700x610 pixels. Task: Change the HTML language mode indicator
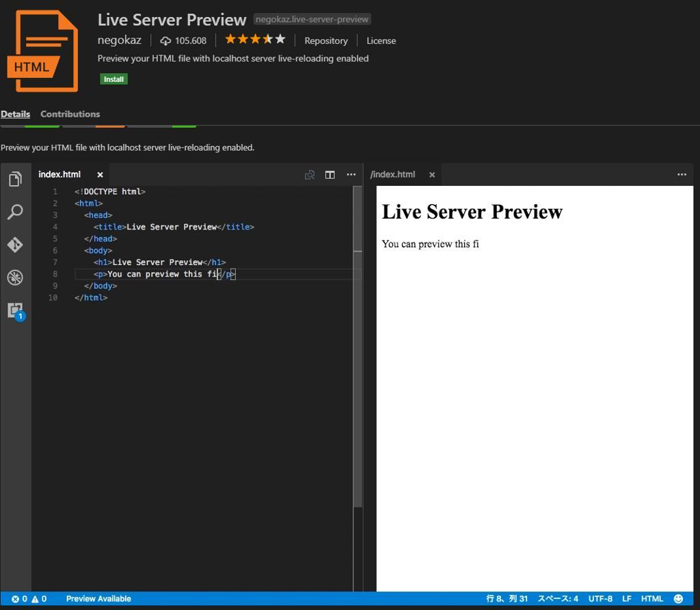point(652,598)
